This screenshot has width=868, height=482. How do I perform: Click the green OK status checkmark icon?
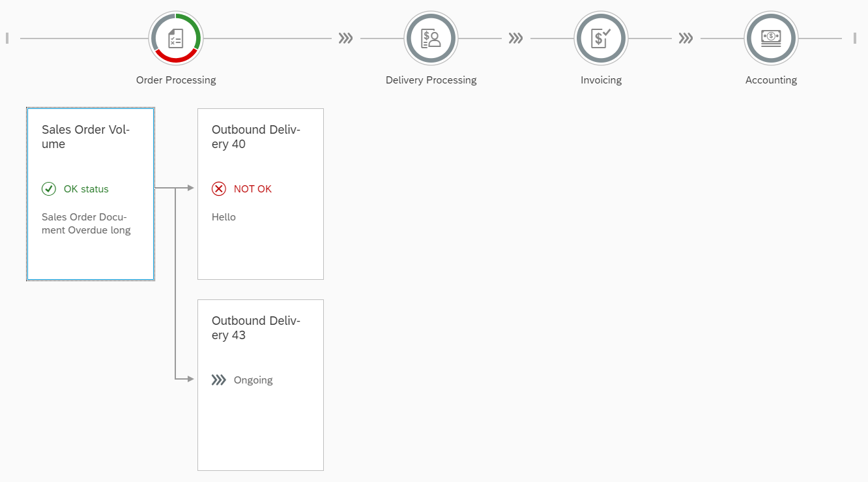point(49,189)
